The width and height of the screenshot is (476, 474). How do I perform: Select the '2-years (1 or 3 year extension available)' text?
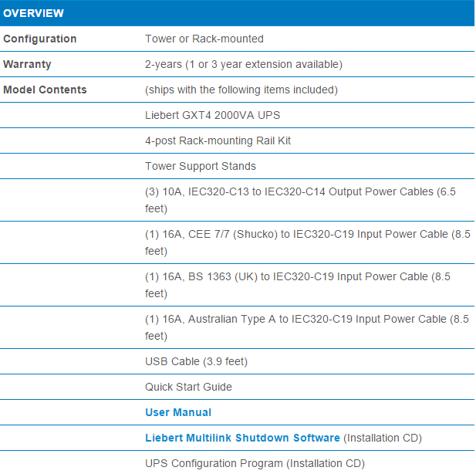[244, 64]
